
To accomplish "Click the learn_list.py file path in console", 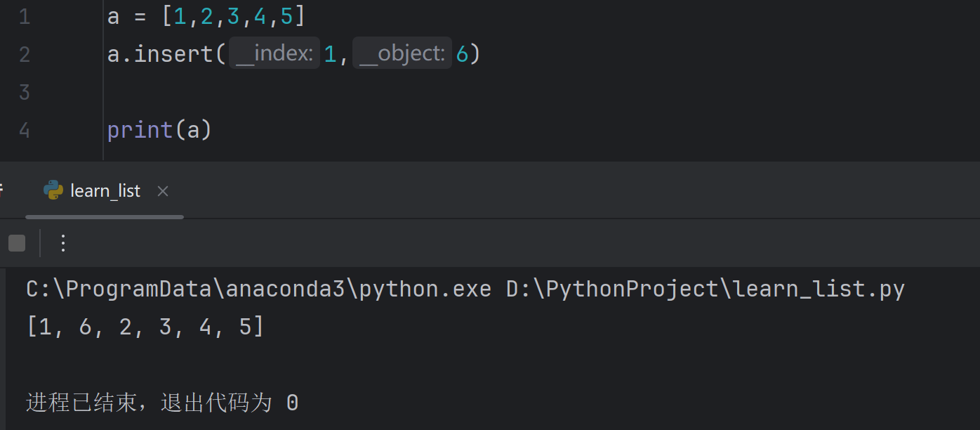I will coord(706,289).
